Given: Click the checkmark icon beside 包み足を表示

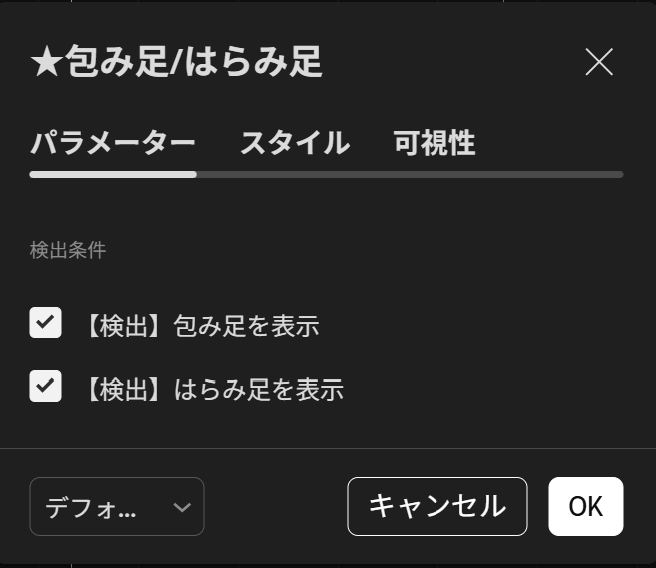Looking at the screenshot, I should click(46, 323).
